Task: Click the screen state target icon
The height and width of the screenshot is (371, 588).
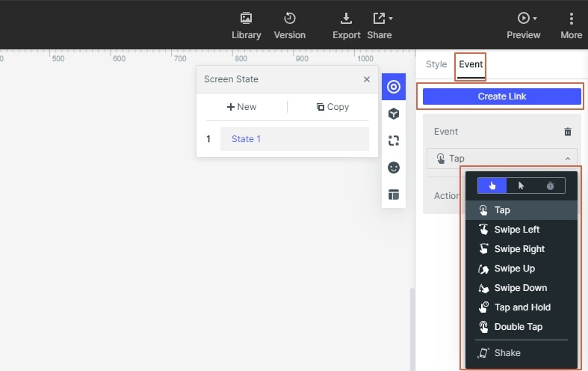Action: pos(394,87)
